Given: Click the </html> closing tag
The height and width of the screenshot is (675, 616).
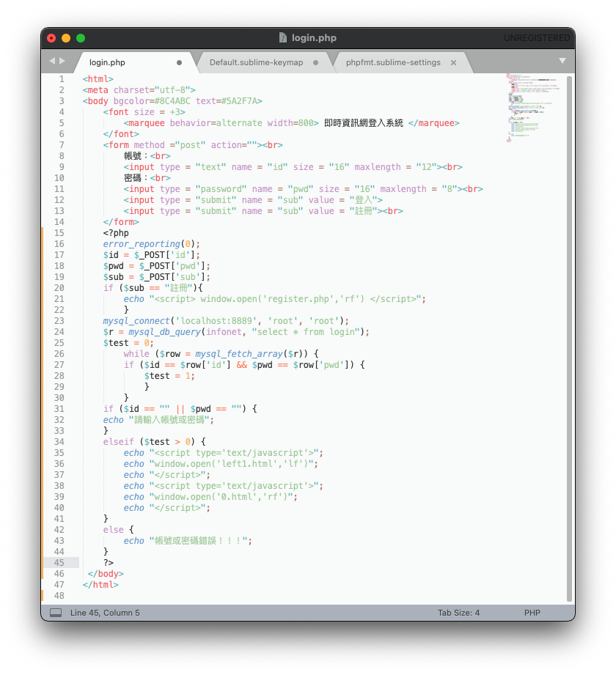Looking at the screenshot, I should 100,585.
